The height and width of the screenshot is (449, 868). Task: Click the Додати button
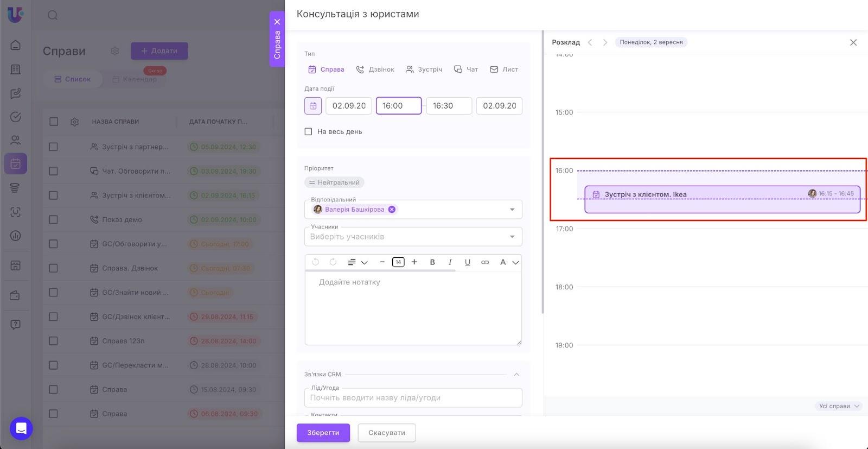(159, 51)
